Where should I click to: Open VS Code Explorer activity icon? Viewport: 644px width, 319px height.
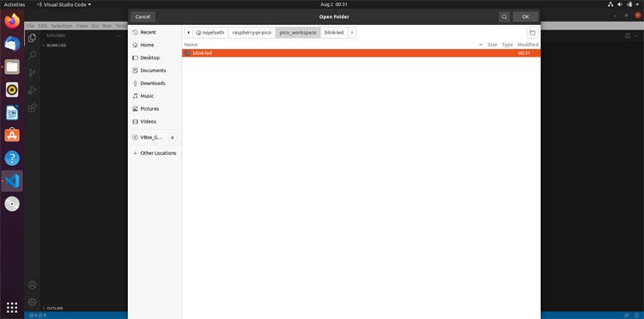coord(32,38)
